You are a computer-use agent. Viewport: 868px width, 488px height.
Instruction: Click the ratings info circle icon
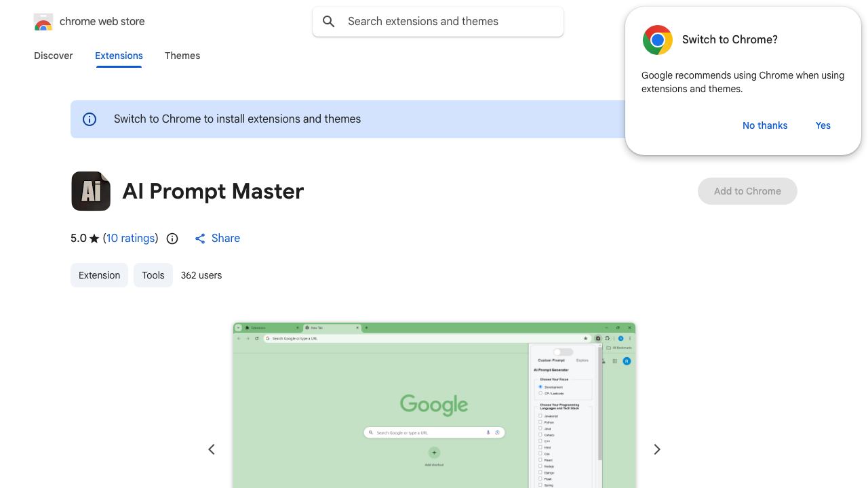[x=172, y=239]
